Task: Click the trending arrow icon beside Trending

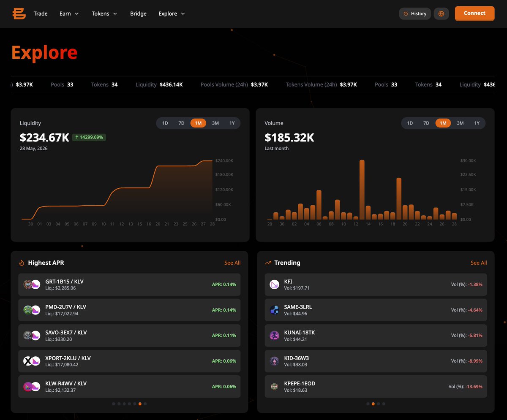Action: pos(268,263)
